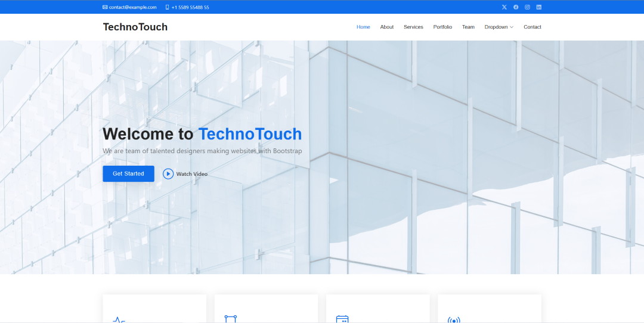Go to the Home nav item
The width and height of the screenshot is (644, 323).
(363, 27)
